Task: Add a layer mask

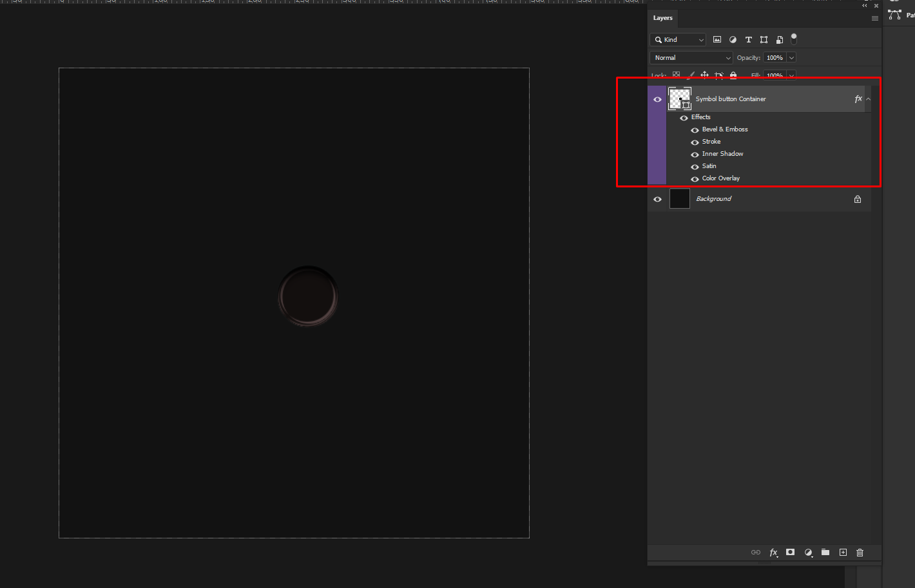Action: 790,552
